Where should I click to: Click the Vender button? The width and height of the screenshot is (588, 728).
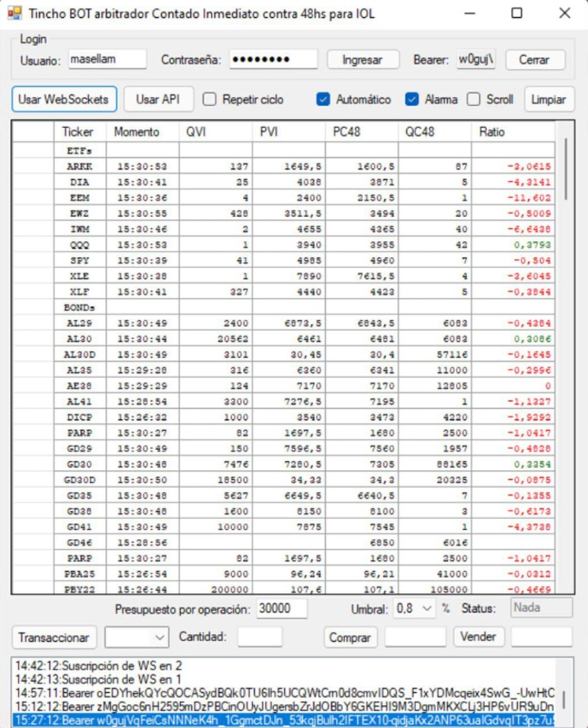click(x=478, y=636)
